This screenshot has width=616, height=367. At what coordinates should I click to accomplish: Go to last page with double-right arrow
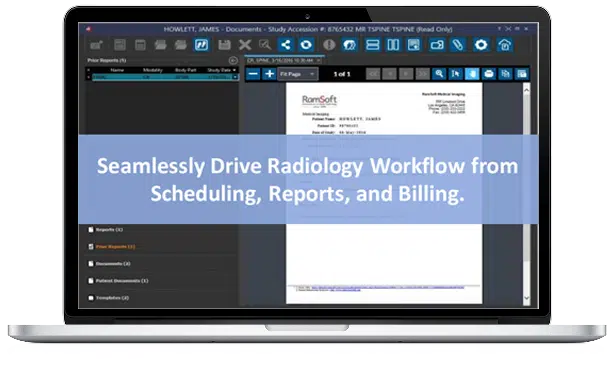[x=422, y=74]
